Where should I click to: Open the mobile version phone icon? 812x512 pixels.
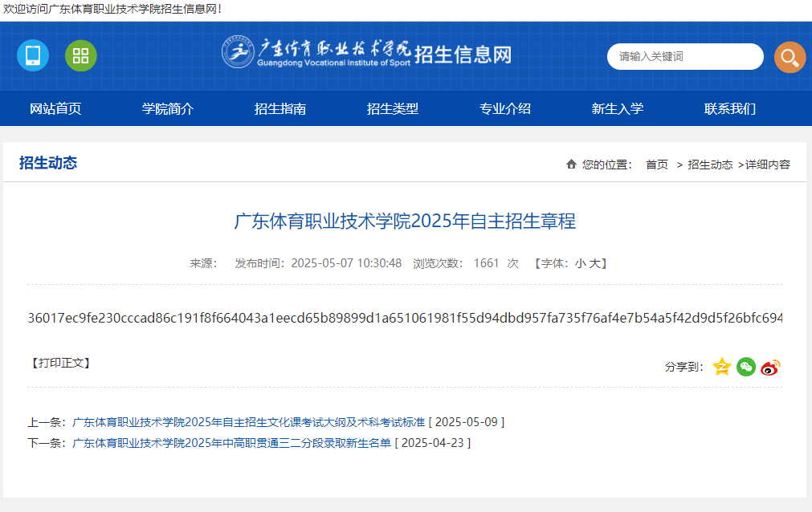click(x=32, y=56)
